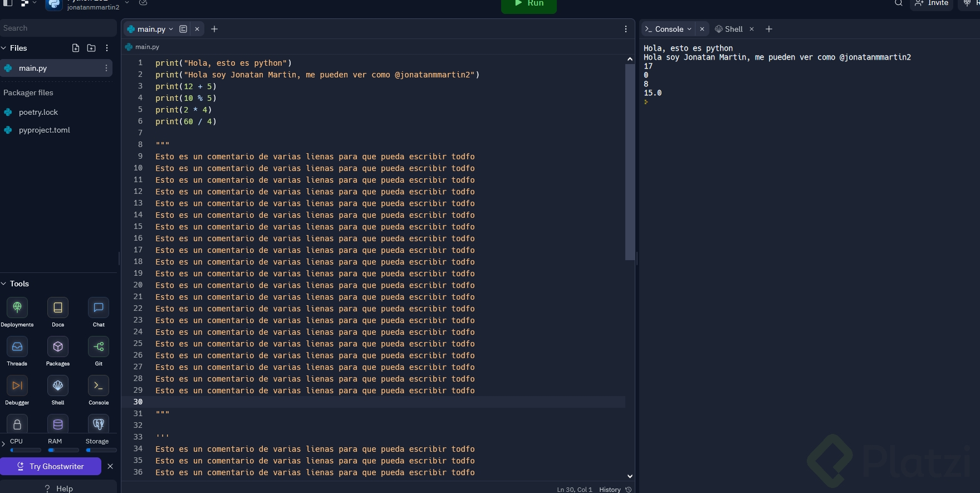The height and width of the screenshot is (493, 980).
Task: Open the Shell tool icon in Tools
Action: (x=58, y=385)
